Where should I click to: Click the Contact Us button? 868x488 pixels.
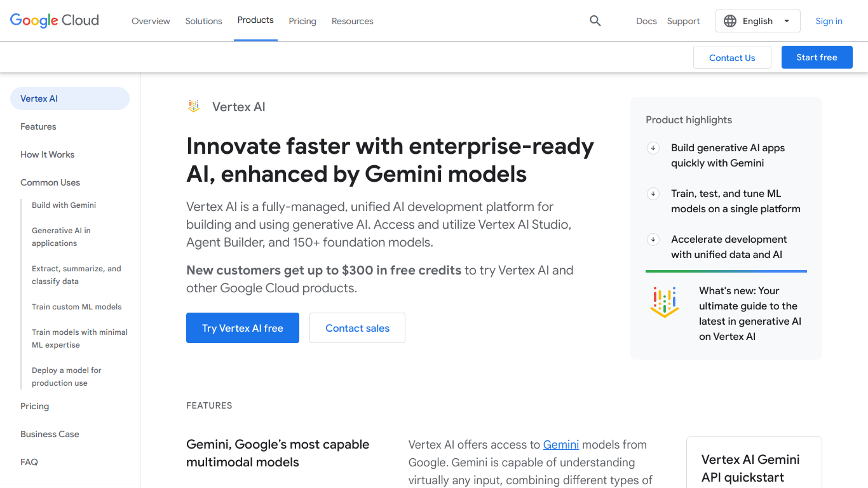pyautogui.click(x=732, y=57)
